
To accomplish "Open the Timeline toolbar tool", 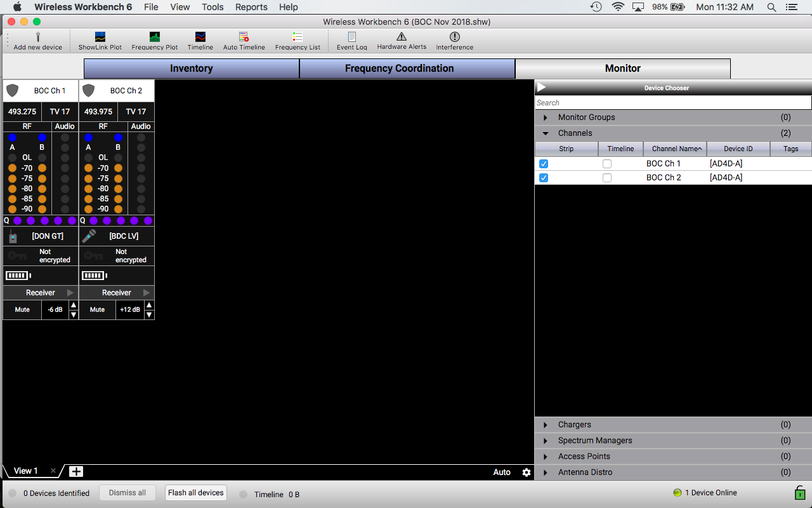I will click(200, 41).
